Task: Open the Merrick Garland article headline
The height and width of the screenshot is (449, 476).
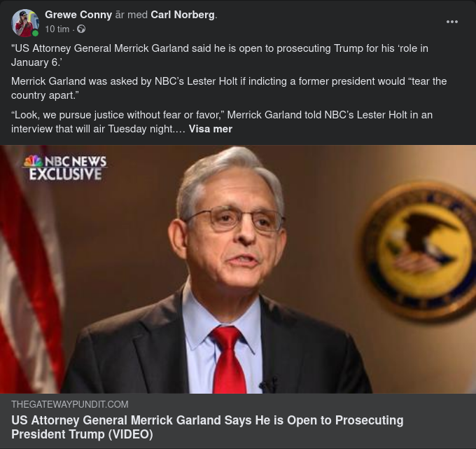Action: (207, 427)
